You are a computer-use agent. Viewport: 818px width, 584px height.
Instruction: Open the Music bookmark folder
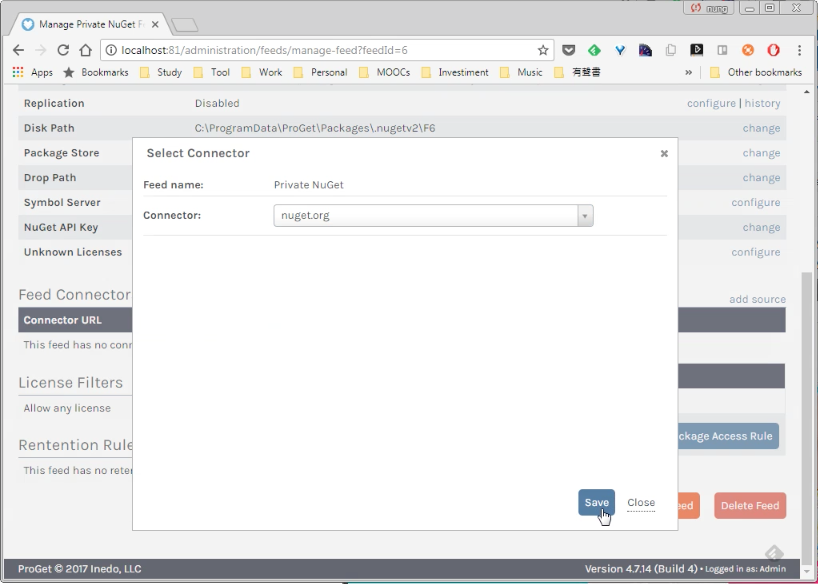tap(521, 72)
